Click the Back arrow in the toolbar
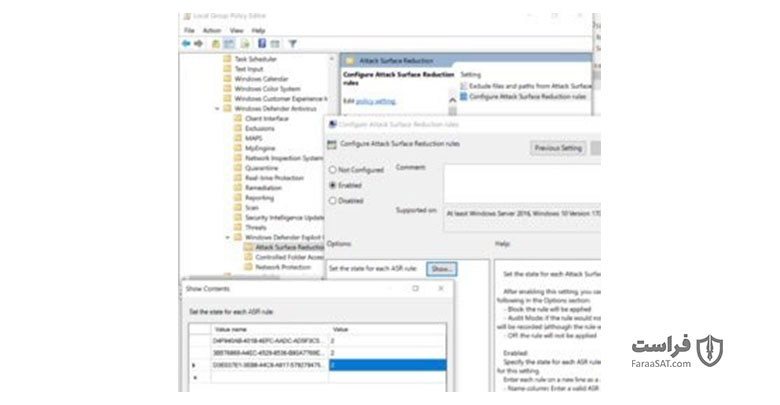This screenshot has height=405, width=780. tap(186, 44)
